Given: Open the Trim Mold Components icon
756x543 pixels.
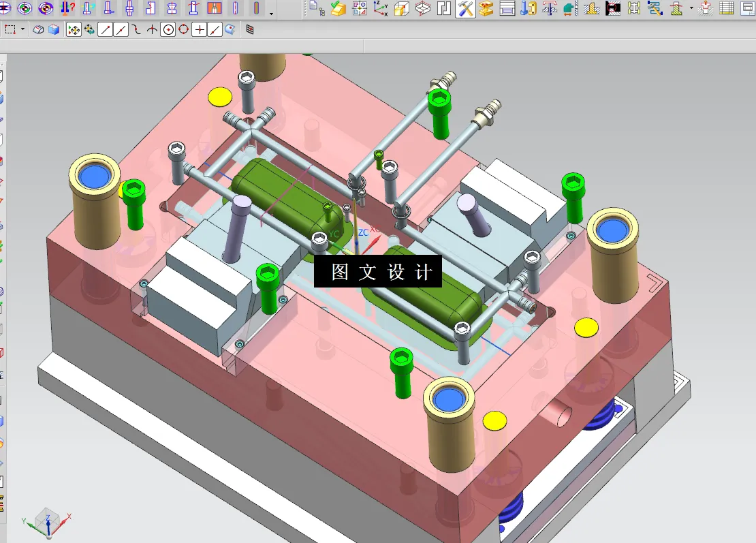Looking at the screenshot, I should [x=706, y=7].
